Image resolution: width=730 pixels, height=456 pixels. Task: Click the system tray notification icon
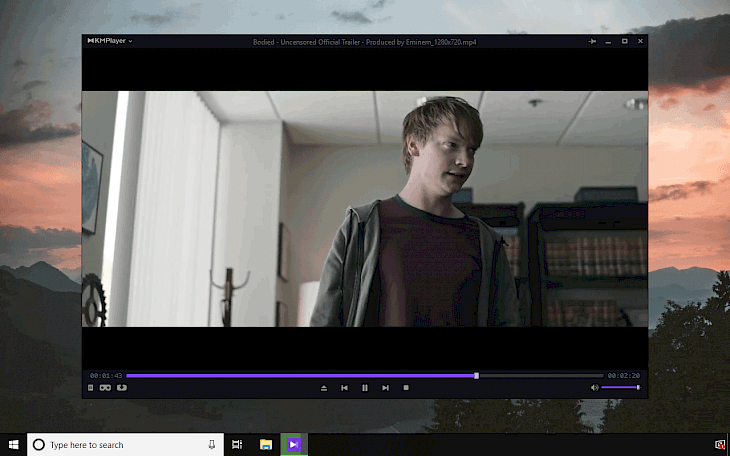coord(720,445)
